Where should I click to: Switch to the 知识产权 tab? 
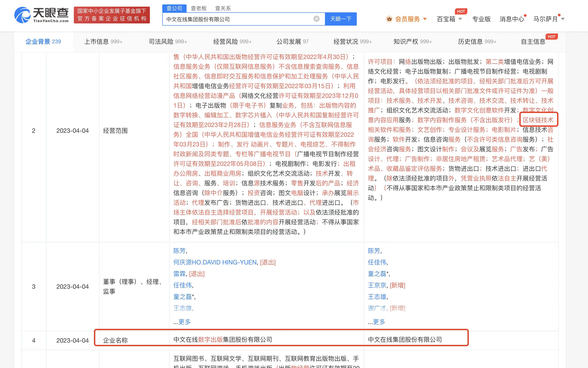pyautogui.click(x=413, y=42)
